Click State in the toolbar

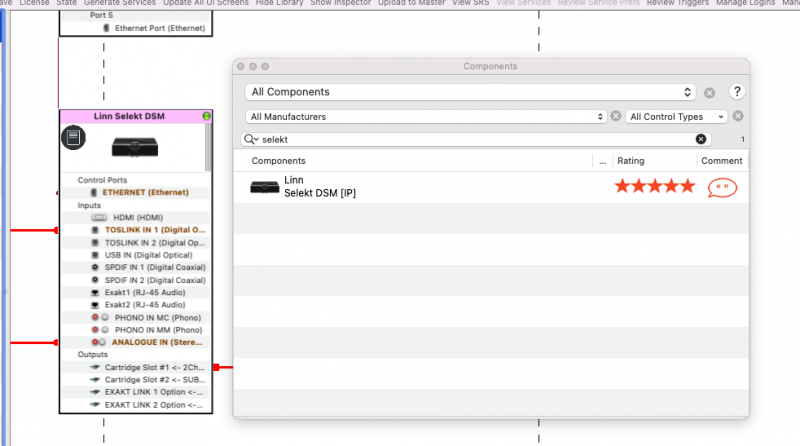[66, 3]
